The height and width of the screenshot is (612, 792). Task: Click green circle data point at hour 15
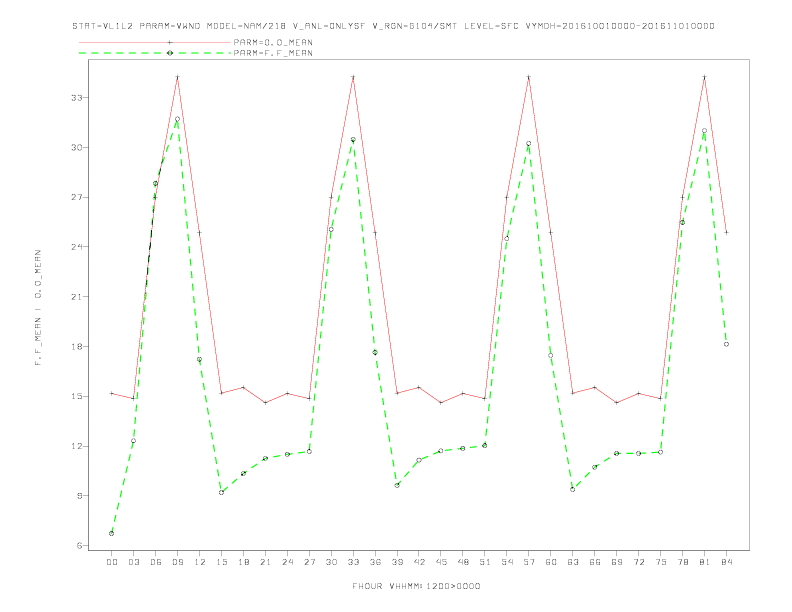click(x=221, y=492)
